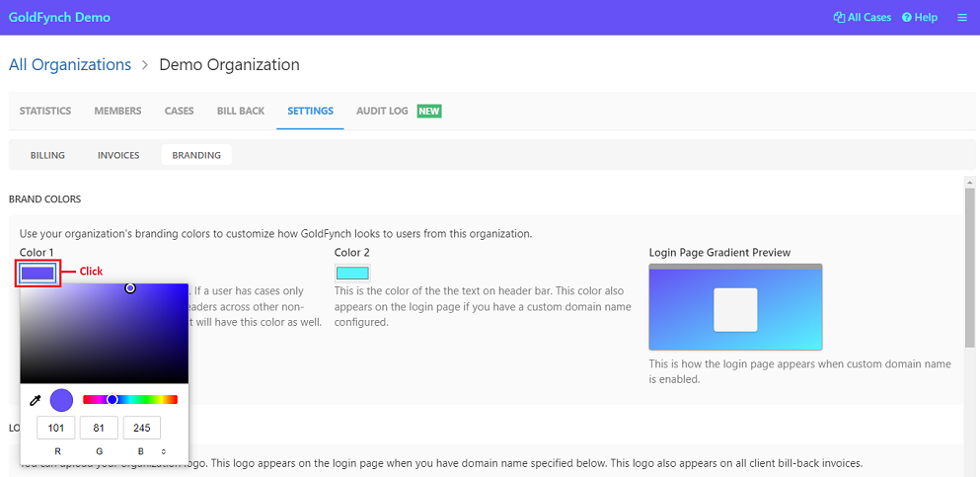Select the green value field showing 81
This screenshot has height=477, width=980.
click(100, 428)
